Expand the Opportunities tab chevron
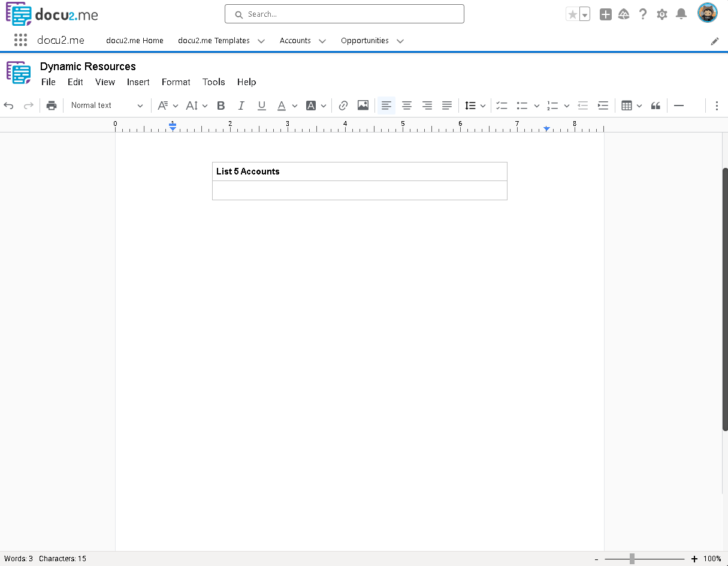Viewport: 728px width, 566px height. pyautogui.click(x=400, y=41)
